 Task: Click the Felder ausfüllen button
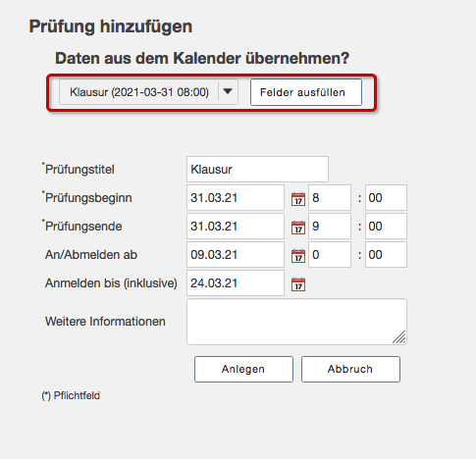306,92
